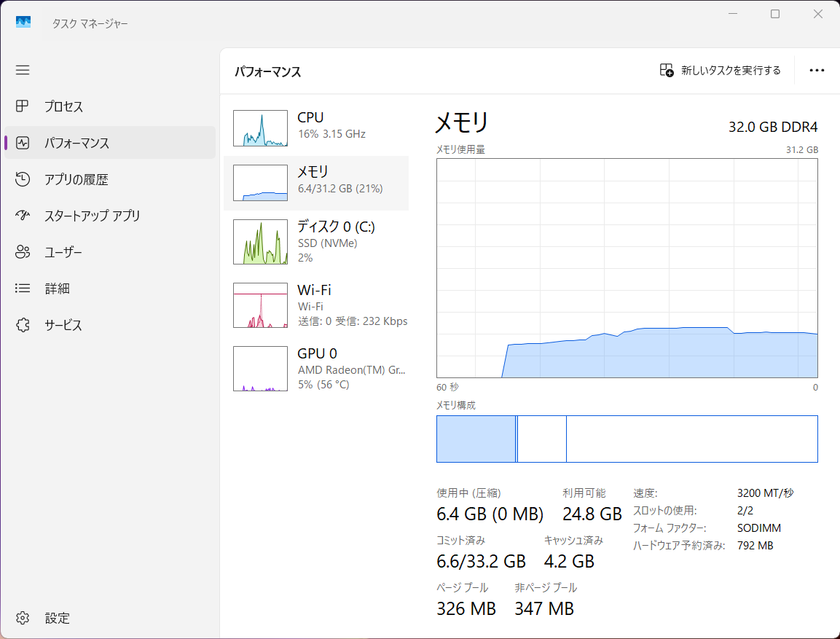The height and width of the screenshot is (639, 840).
Task: Click the プロセス grid icon in sidebar
Action: point(22,106)
